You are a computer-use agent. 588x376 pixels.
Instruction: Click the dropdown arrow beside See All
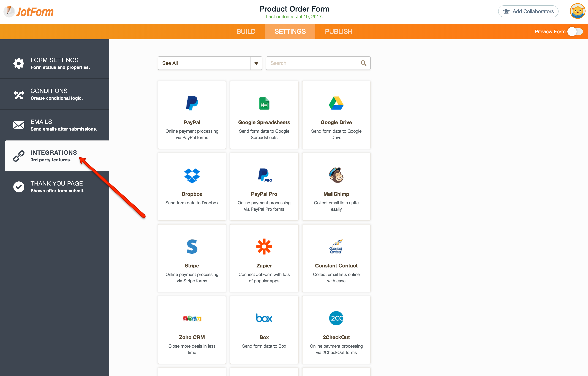pos(256,63)
